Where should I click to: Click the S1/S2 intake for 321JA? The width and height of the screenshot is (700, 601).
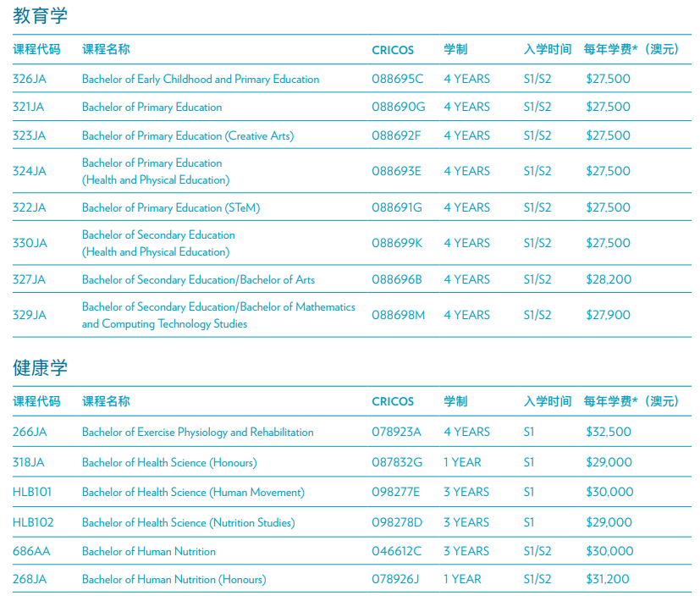537,108
